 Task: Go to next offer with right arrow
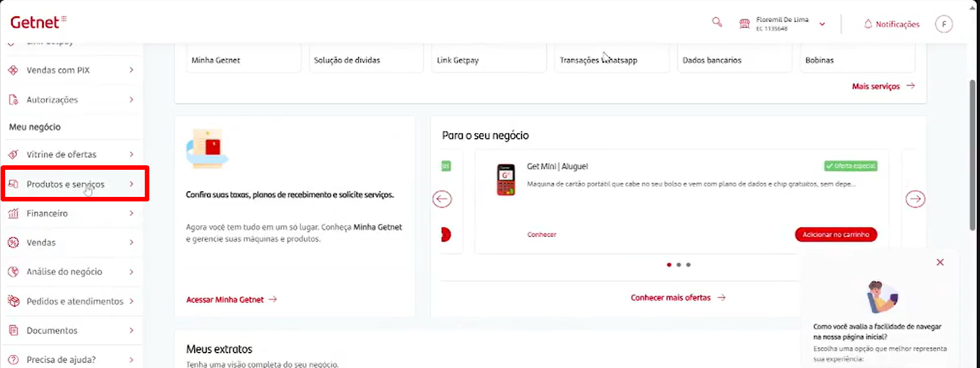915,199
